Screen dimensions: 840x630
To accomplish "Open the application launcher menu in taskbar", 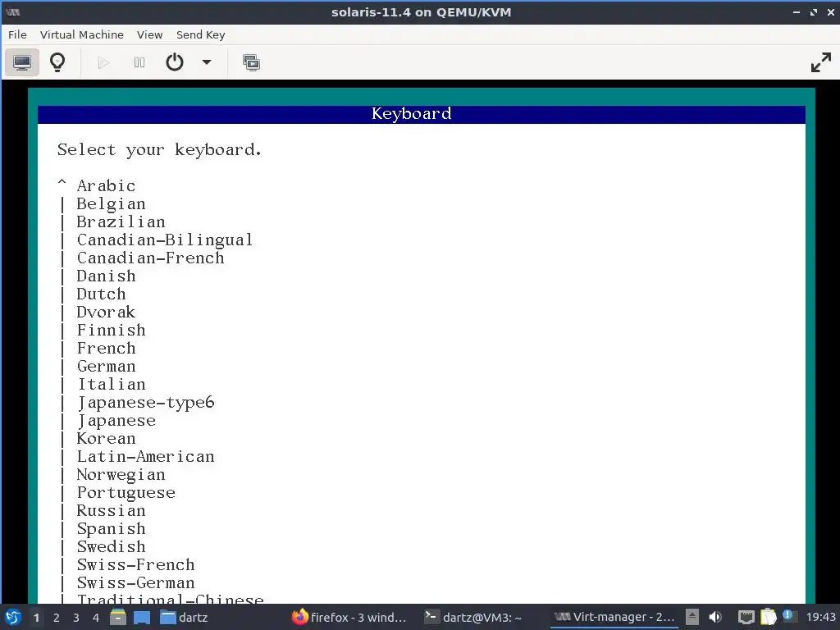I will tap(12, 617).
